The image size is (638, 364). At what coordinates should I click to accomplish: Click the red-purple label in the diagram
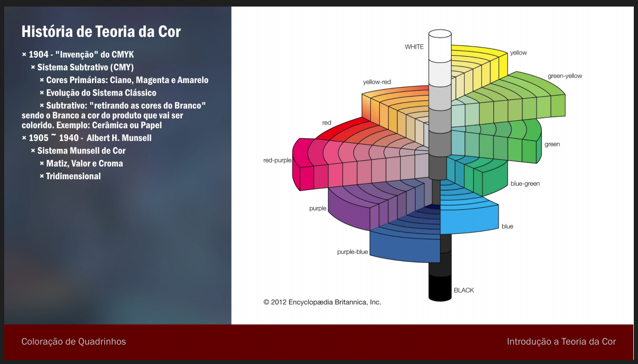point(277,160)
